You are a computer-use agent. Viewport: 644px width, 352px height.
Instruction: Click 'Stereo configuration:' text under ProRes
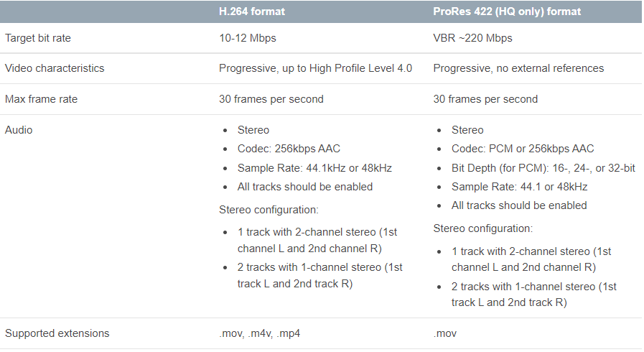[x=482, y=228]
